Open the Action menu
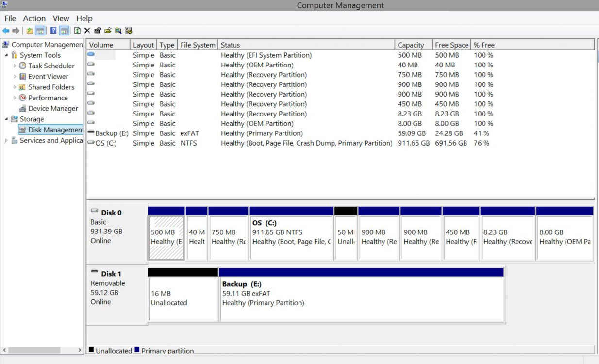Screen dimensions: 599x364 [34, 18]
